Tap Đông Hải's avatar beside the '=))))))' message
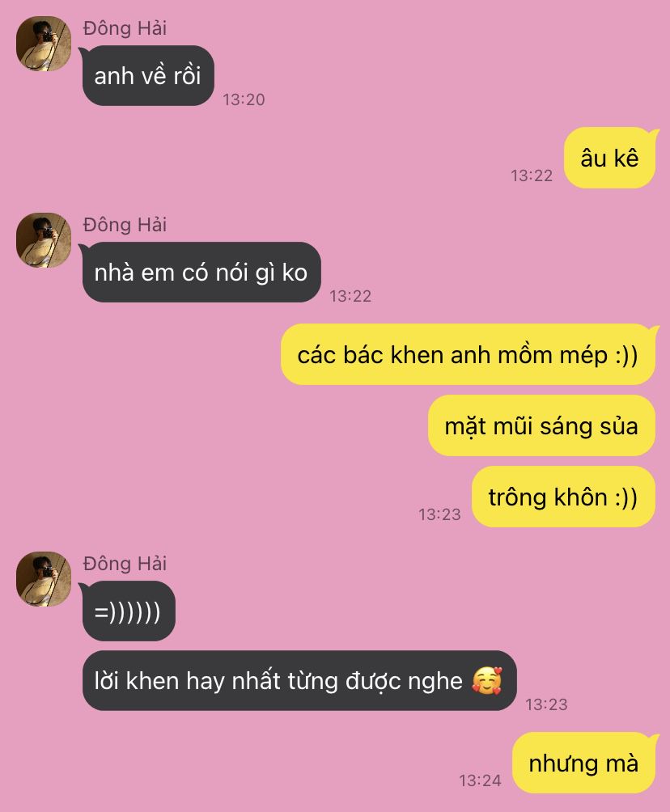670x812 pixels. (x=44, y=579)
